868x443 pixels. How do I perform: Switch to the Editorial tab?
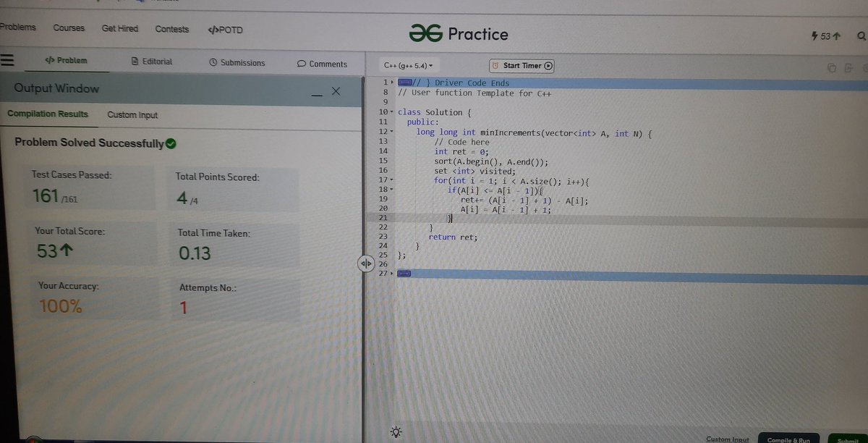point(152,62)
